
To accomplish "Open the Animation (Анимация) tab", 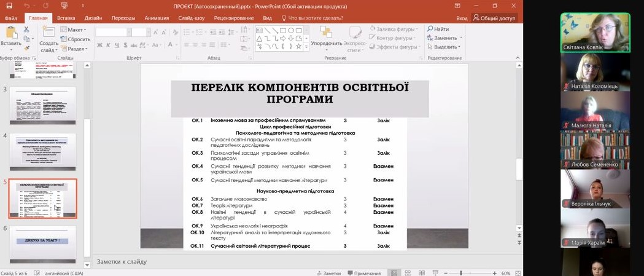I will pos(157,18).
